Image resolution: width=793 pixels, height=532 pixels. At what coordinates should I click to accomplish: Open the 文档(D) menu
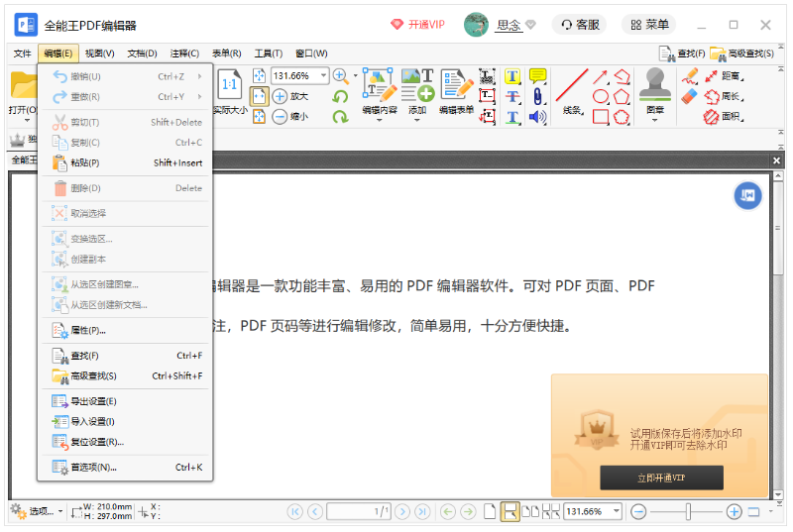click(x=142, y=53)
